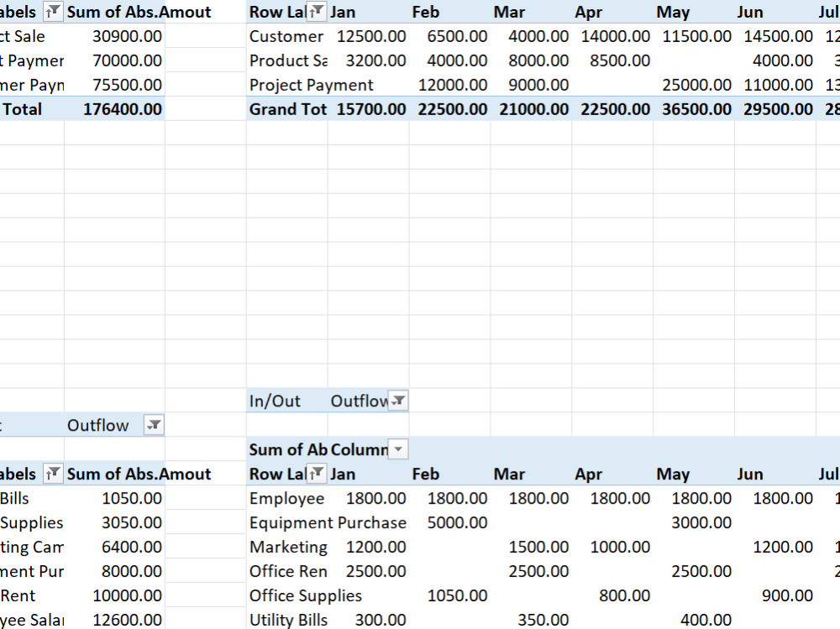This screenshot has width=840, height=629.
Task: Click Equipment Purchase May value 3000.00
Action: pyautogui.click(x=695, y=522)
